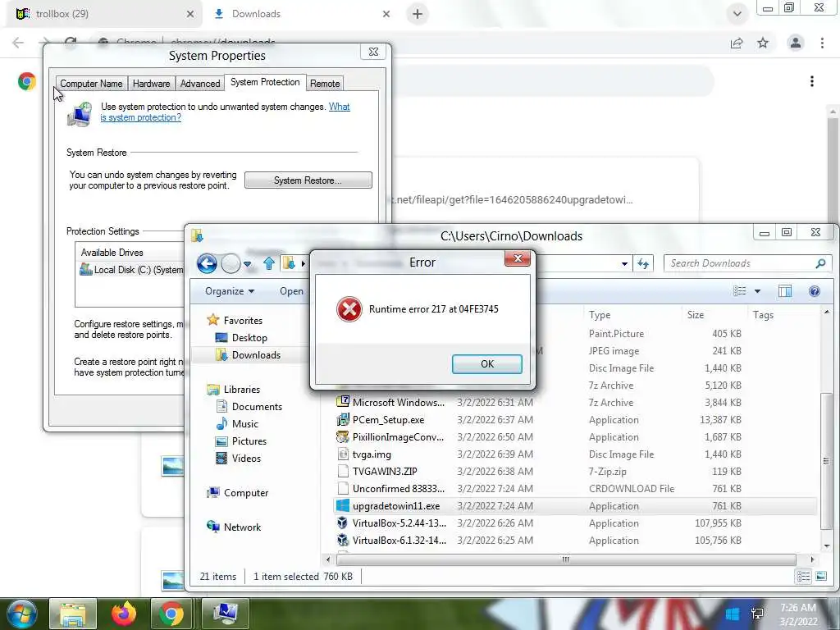
Task: Open Chrome three-dot menu
Action: coord(822,43)
